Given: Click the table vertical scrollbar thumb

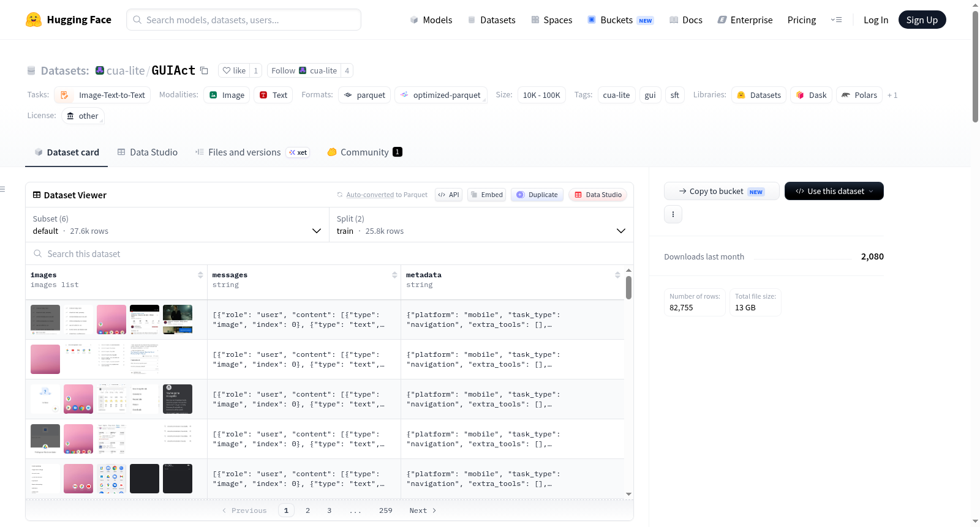Looking at the screenshot, I should (x=628, y=288).
